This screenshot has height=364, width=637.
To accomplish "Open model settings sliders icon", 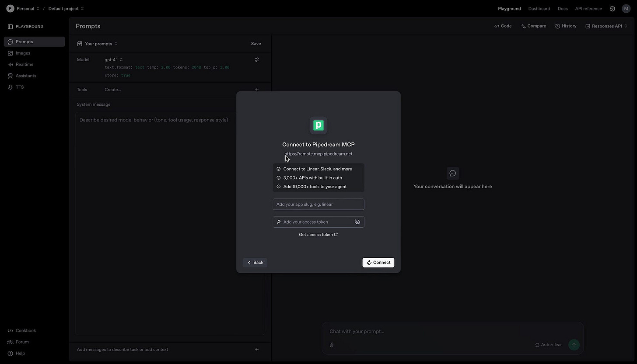I will tap(257, 60).
